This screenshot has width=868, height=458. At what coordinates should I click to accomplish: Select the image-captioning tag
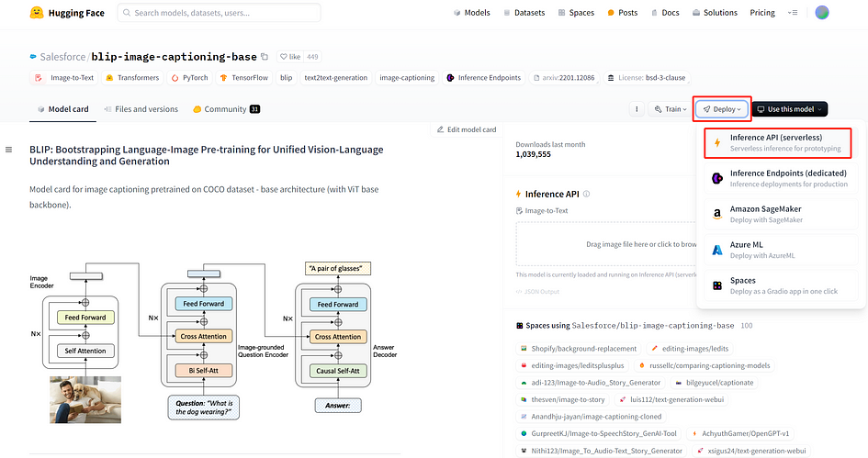407,78
